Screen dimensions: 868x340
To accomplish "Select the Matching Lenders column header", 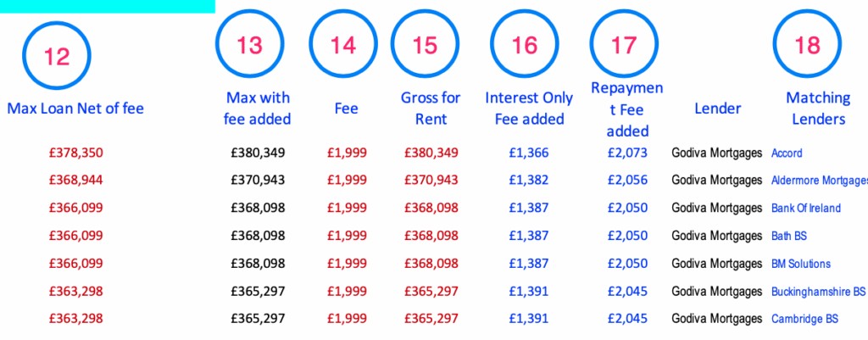I will pos(815,109).
